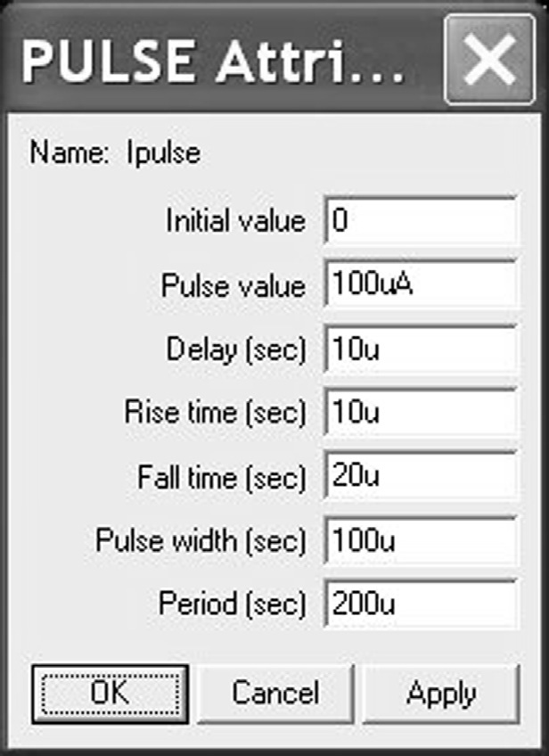Select the Delay (sec) text box
This screenshot has width=549, height=756.
(421, 349)
